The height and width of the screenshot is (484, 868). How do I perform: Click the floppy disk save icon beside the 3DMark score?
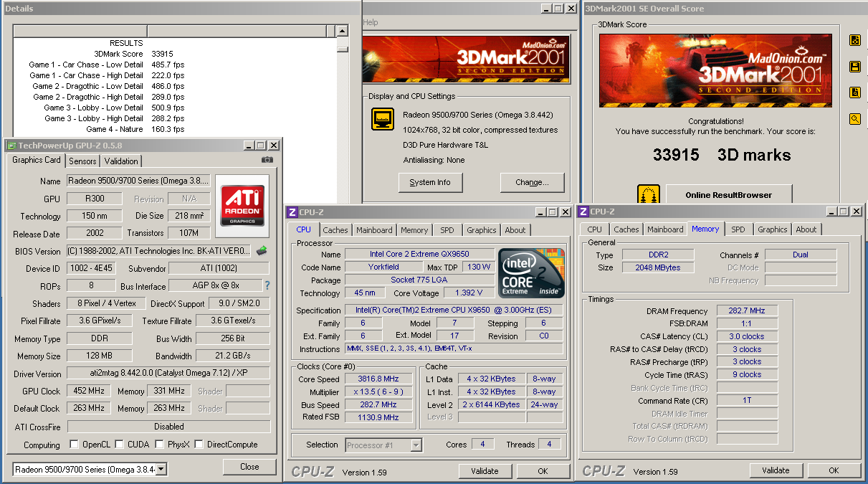coord(854,66)
